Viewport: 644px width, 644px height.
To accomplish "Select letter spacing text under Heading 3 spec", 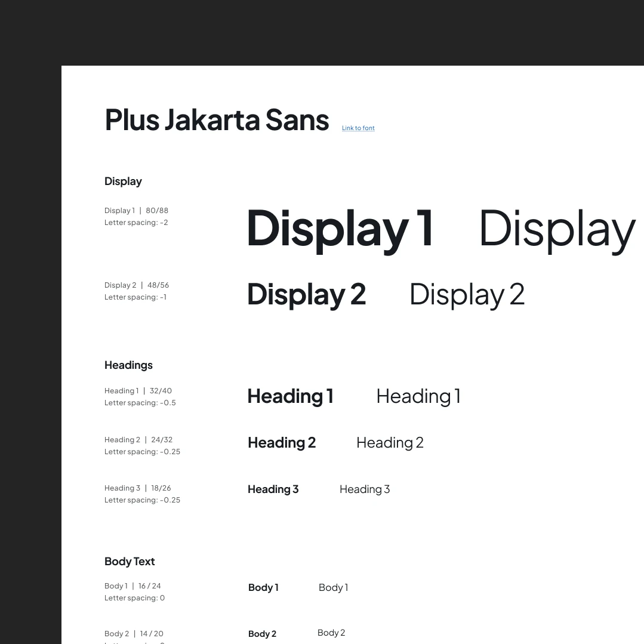I will coord(142,500).
